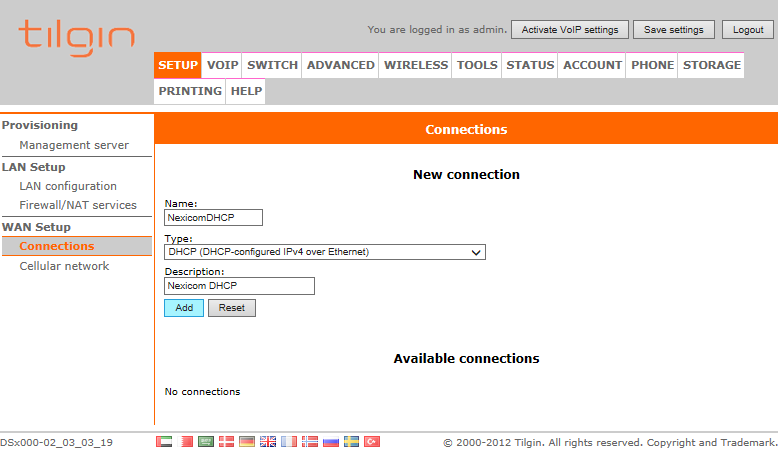Select the German flag language
Image resolution: width=779 pixels, height=453 pixels.
click(x=247, y=442)
